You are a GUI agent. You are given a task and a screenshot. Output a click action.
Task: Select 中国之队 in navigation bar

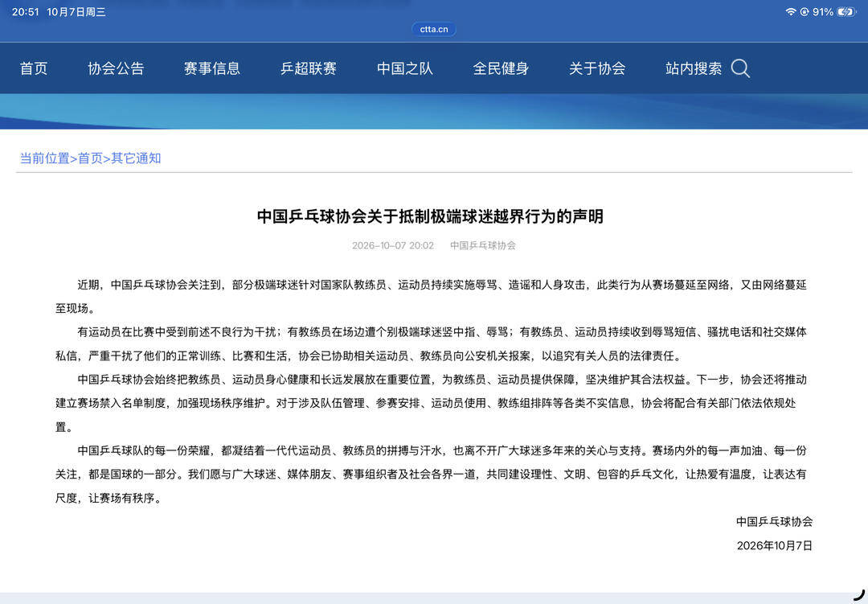[404, 68]
